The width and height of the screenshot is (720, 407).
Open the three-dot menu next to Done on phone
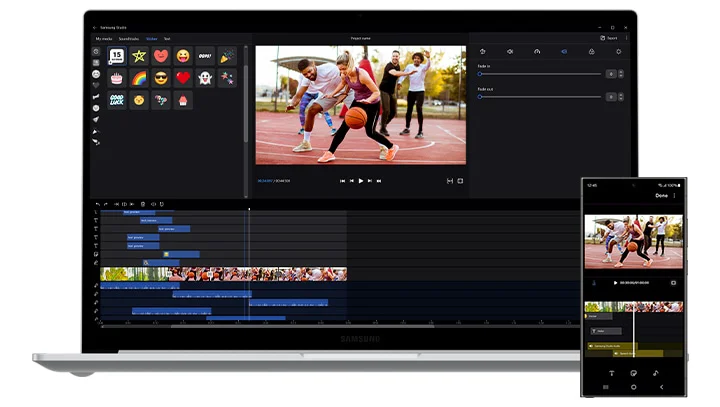coord(675,196)
